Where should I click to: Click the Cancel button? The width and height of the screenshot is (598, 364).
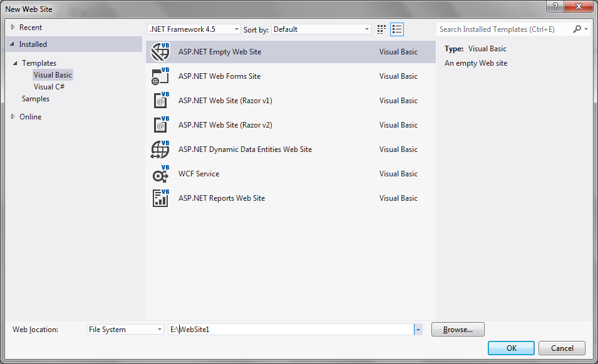[x=562, y=348]
